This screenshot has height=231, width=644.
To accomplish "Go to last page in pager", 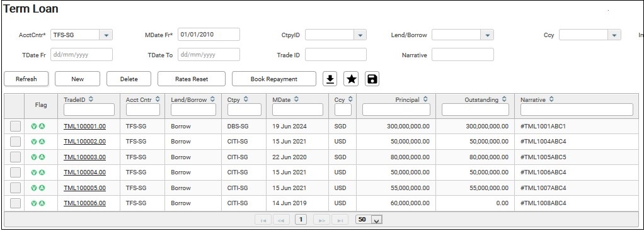I will pyautogui.click(x=340, y=220).
